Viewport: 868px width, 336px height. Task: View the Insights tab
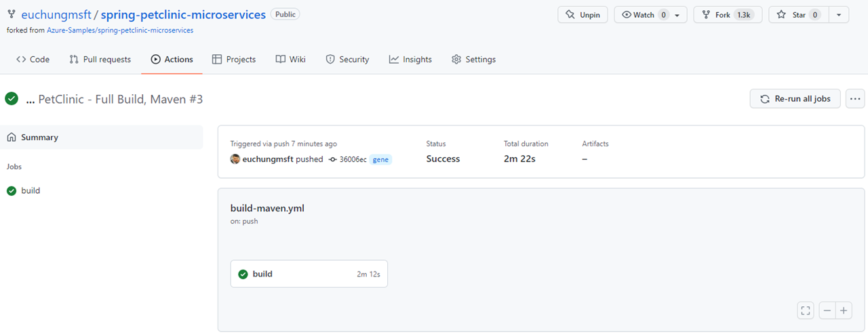(410, 60)
